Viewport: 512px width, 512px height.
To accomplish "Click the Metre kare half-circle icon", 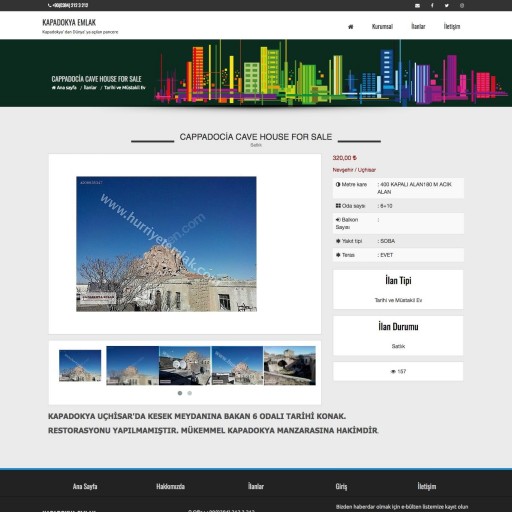I will coord(338,184).
